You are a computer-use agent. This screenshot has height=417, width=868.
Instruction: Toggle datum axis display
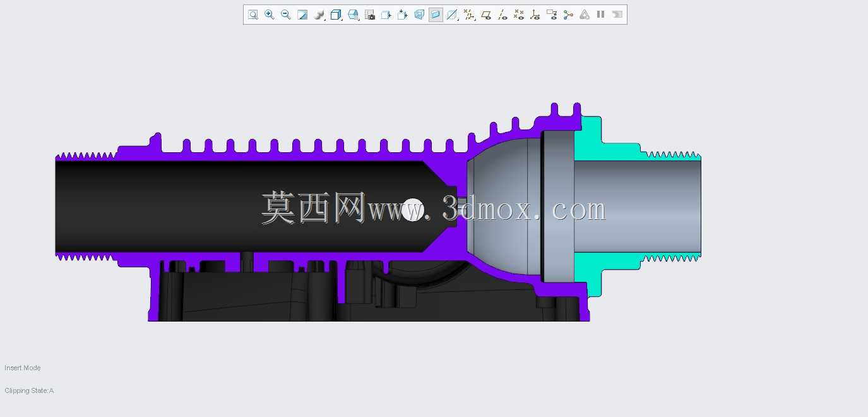[502, 15]
